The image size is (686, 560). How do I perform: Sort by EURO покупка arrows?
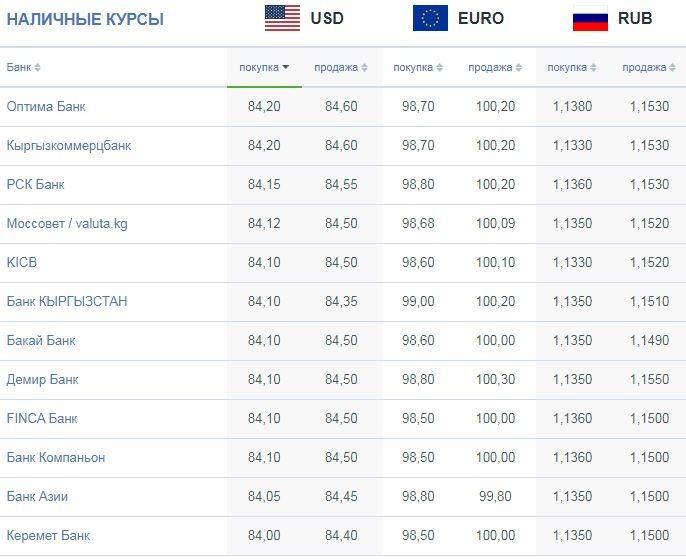tap(440, 67)
